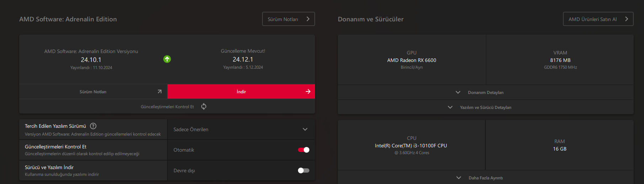Click the chevron on the top Sürüm Notları button
644x184 pixels.
[308, 19]
